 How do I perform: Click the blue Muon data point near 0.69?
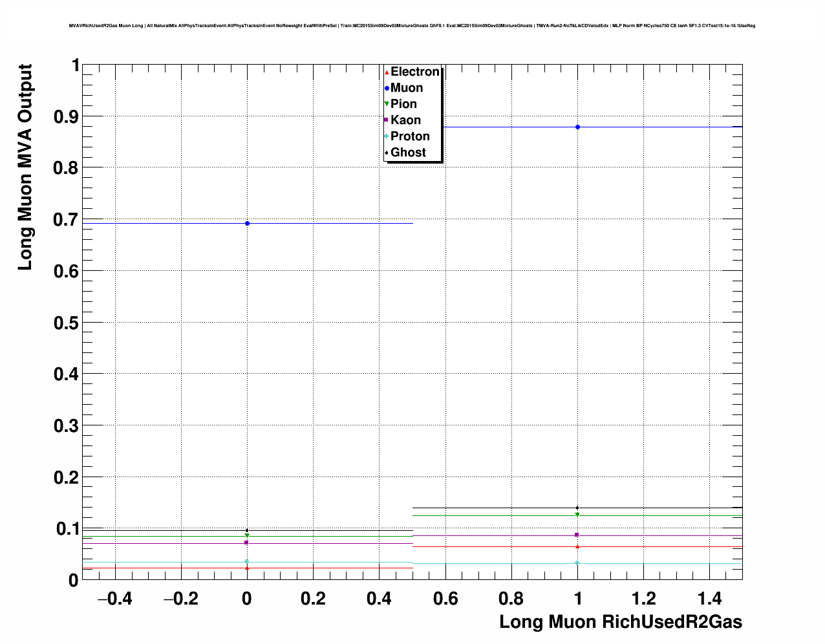coord(247,224)
